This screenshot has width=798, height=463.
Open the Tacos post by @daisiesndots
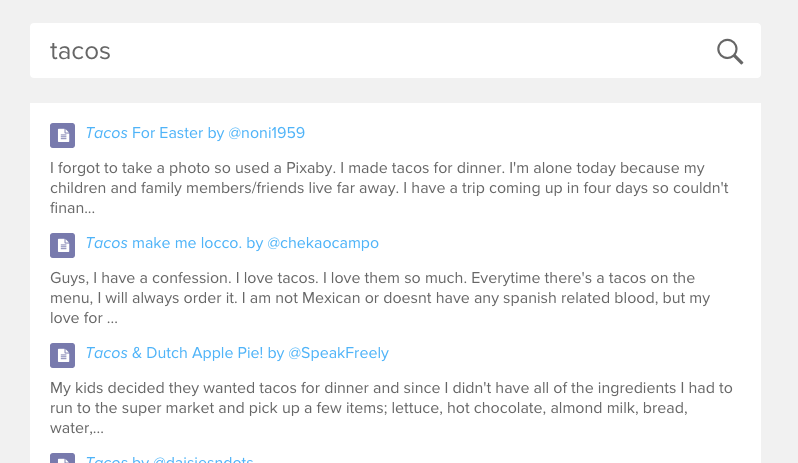click(108, 460)
